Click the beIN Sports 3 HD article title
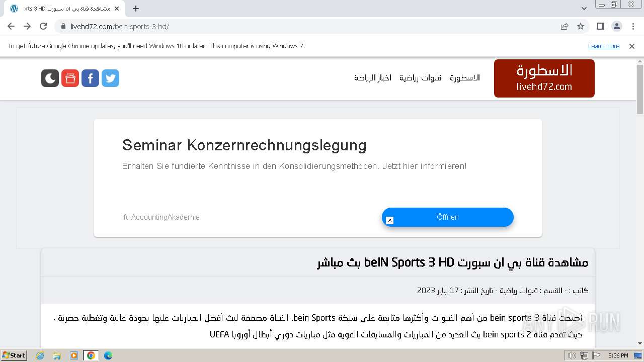 click(452, 262)
